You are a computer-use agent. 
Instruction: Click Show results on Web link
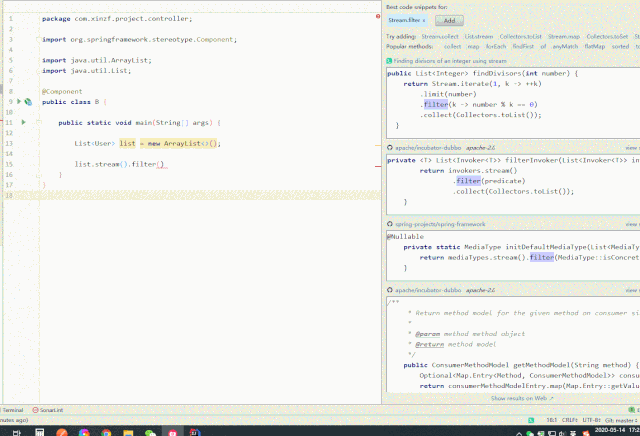pos(519,398)
